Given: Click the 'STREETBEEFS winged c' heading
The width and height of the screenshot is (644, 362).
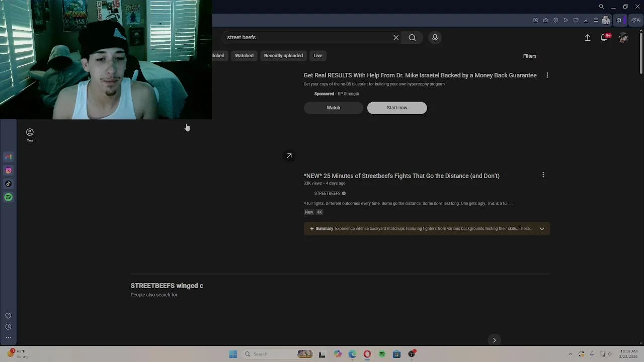Looking at the screenshot, I should (x=167, y=286).
